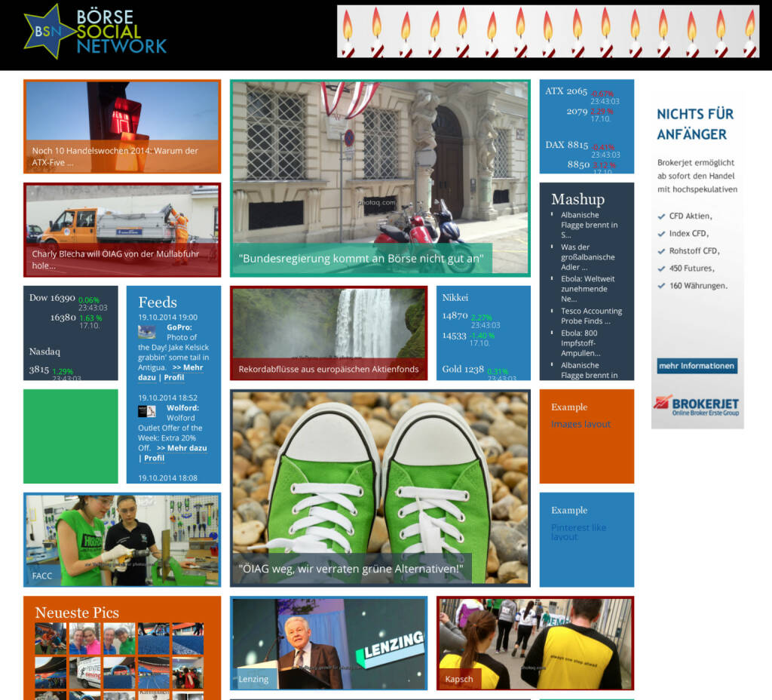Open the traffic light ATX-Five article tile

click(122, 126)
